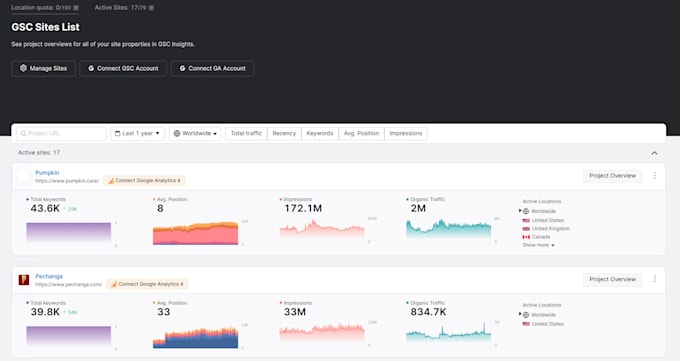Click Pechanga's 39.8K total keywords value
Viewport: 680px width, 361px height.
click(45, 312)
